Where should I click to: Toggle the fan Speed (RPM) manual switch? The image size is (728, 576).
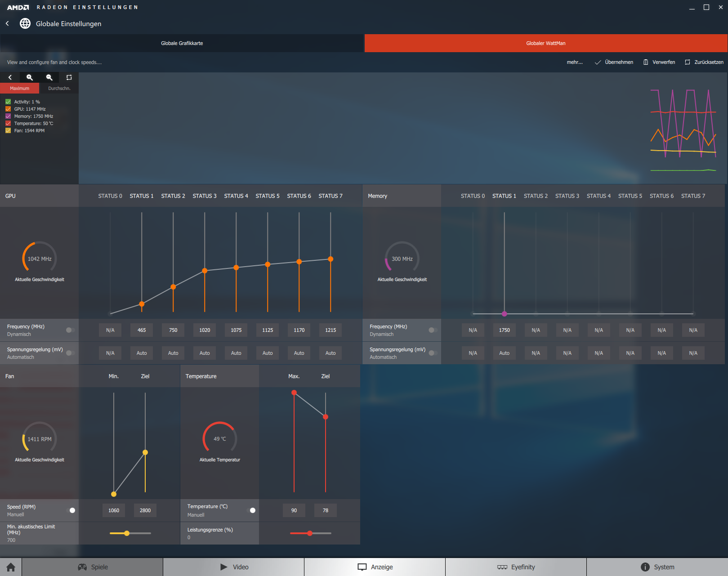(x=71, y=510)
